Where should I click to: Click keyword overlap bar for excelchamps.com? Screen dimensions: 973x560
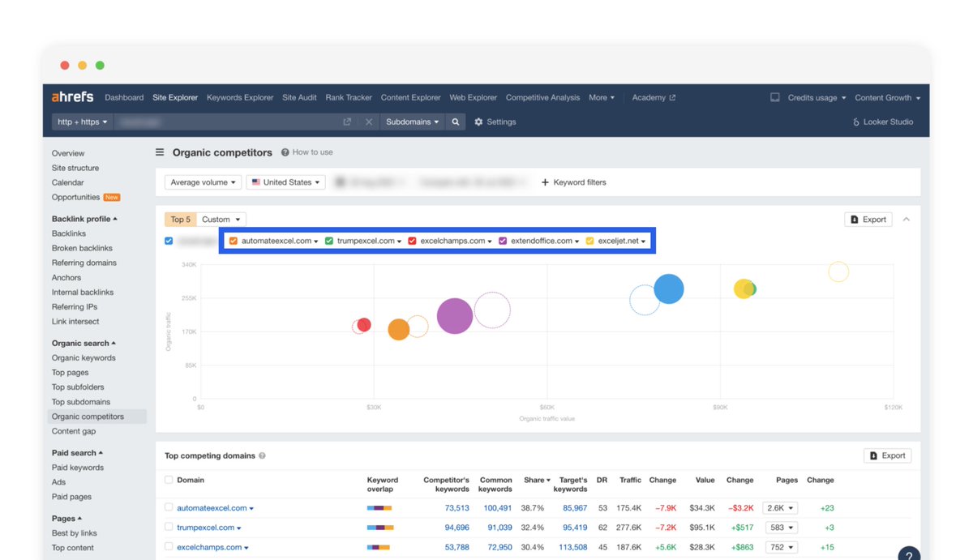[x=379, y=547]
